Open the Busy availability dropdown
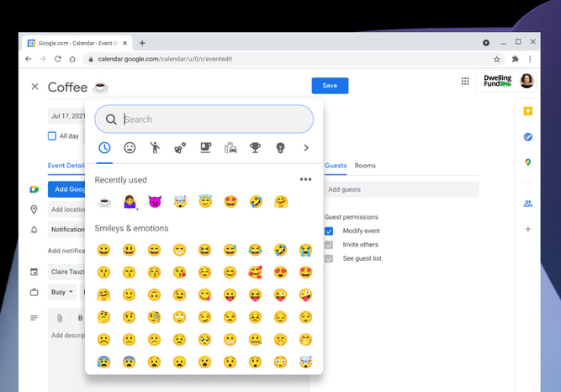Image resolution: width=561 pixels, height=392 pixels. click(62, 292)
